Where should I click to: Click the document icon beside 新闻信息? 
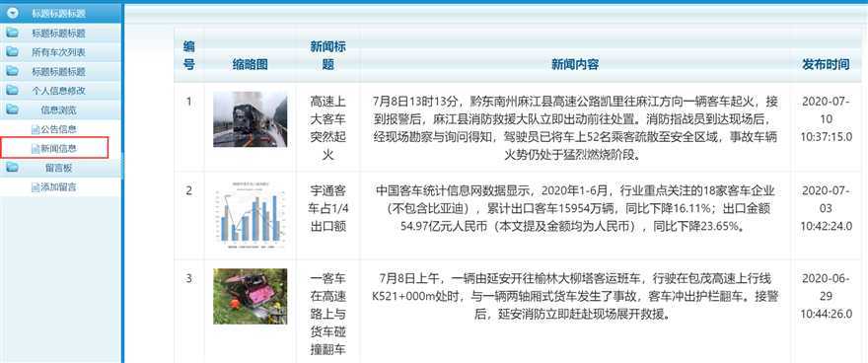tap(36, 148)
